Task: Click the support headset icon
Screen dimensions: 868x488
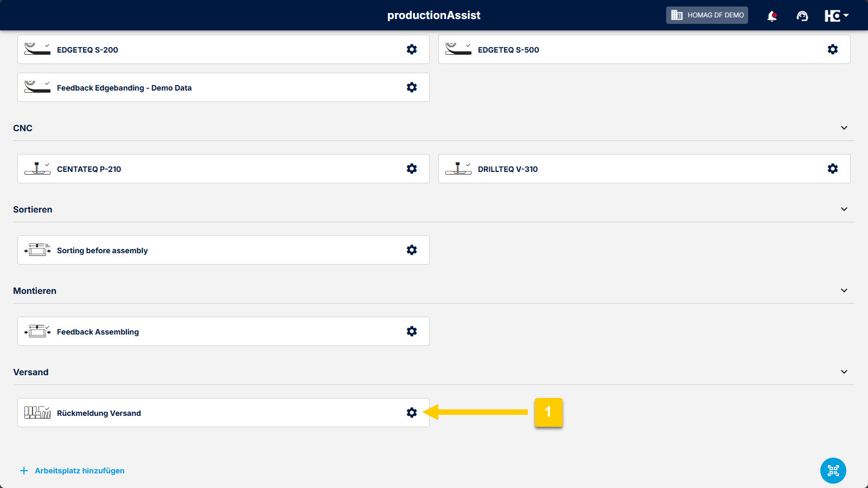Action: tap(802, 16)
